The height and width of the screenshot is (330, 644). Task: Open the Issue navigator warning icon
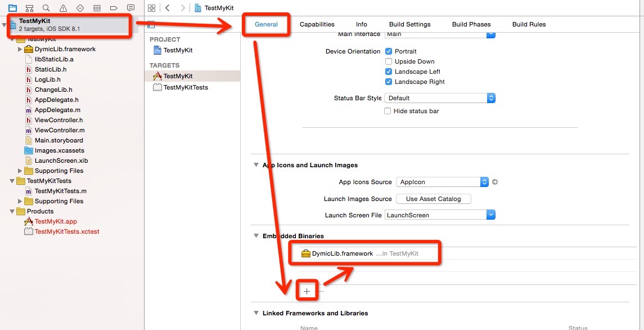(x=63, y=8)
